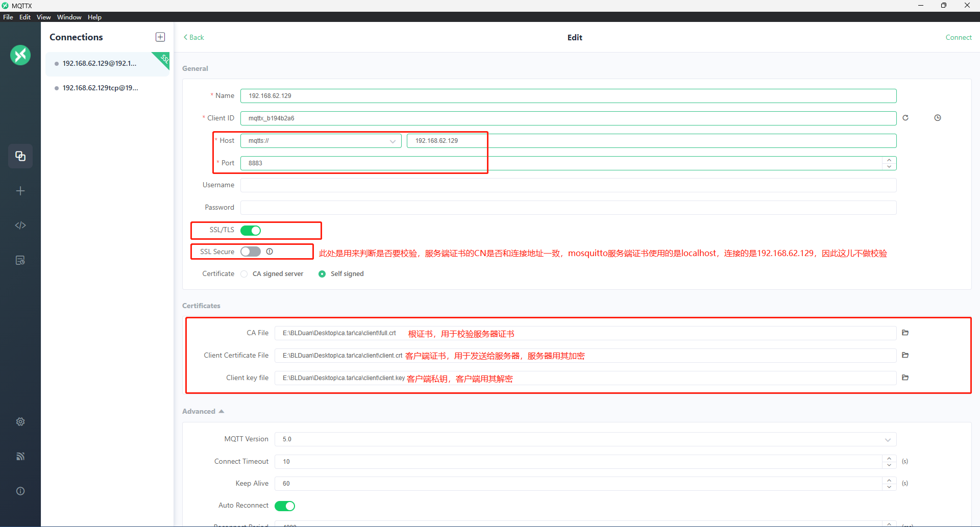Image resolution: width=980 pixels, height=527 pixels.
Task: Browse for the Client key file
Action: pyautogui.click(x=905, y=378)
